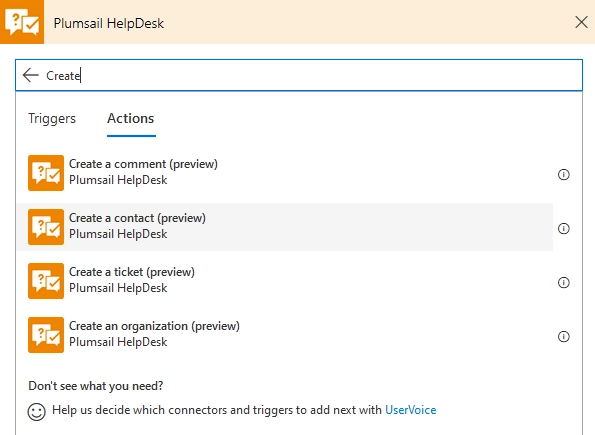Choose 'Create a ticket (preview)' action

click(x=285, y=281)
